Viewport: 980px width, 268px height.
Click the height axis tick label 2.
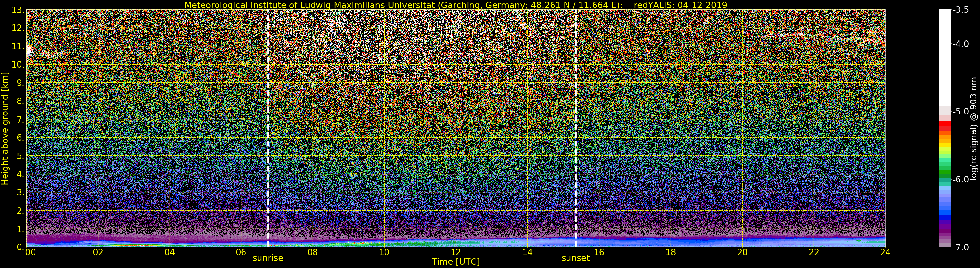coord(20,211)
